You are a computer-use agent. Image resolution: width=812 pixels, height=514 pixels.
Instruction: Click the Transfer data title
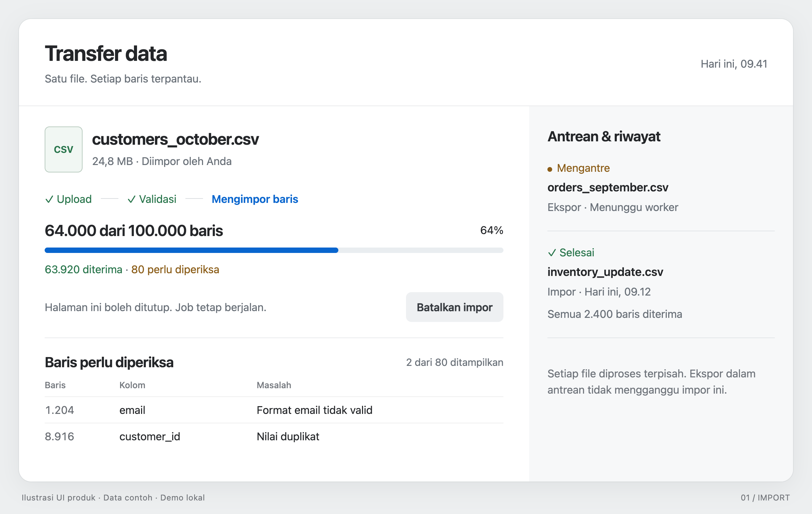[106, 53]
